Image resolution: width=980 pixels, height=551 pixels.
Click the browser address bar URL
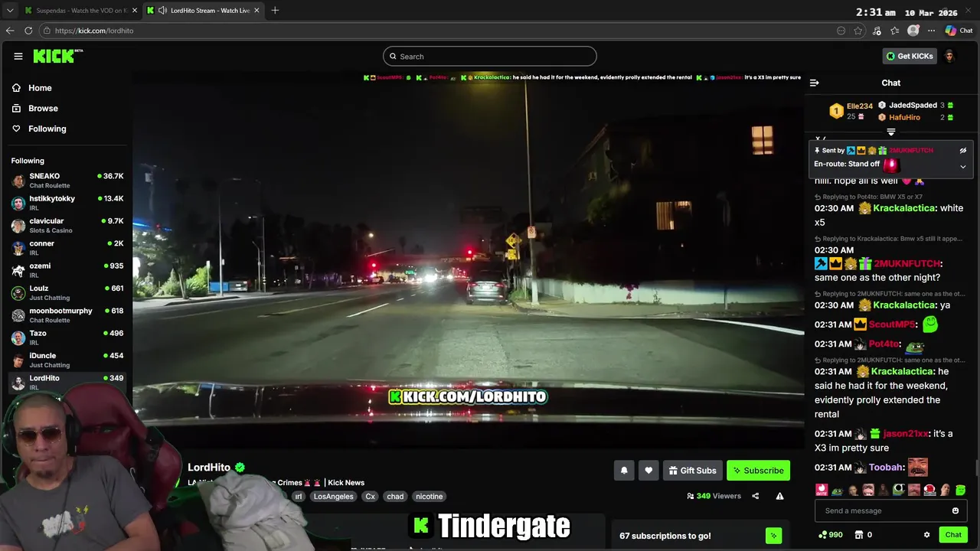click(x=94, y=31)
